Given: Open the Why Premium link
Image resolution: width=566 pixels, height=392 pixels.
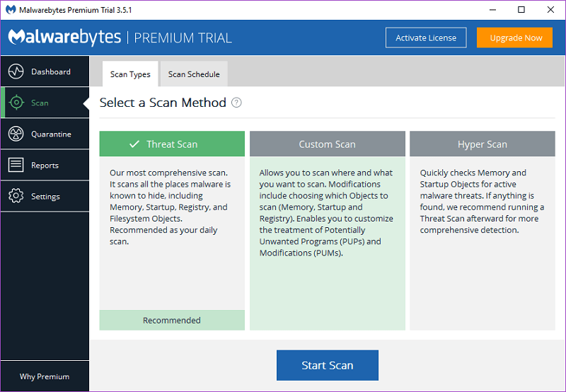Looking at the screenshot, I should [45, 376].
